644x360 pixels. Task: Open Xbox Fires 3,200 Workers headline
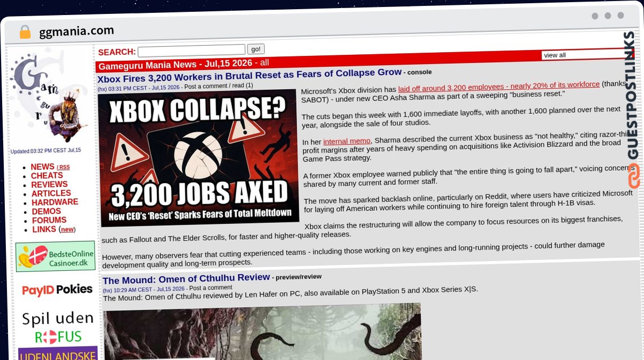point(250,75)
